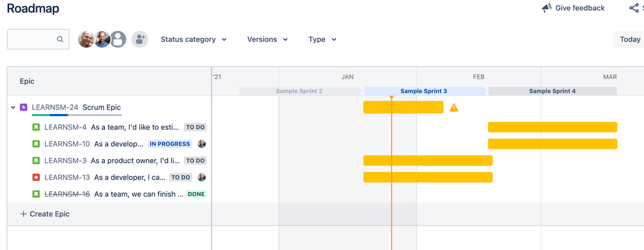Select Sample Sprint 4 in the timeline header
Screen dimensions: 644x250
pos(552,91)
